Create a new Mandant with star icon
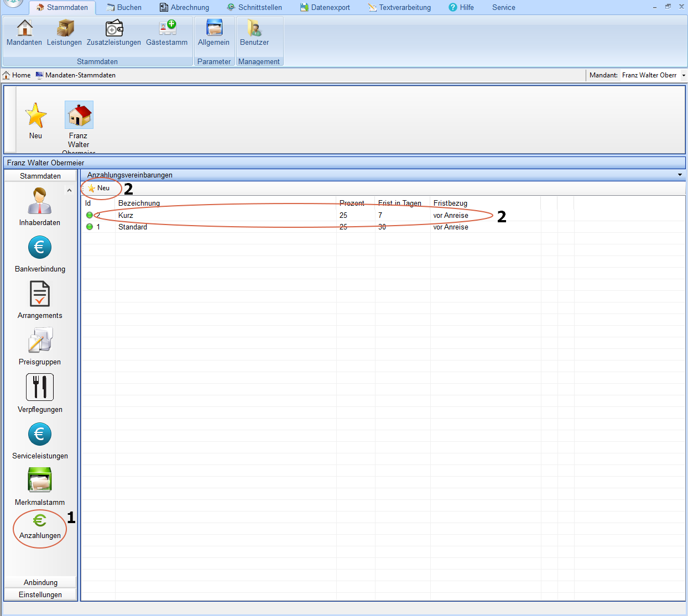 36,121
